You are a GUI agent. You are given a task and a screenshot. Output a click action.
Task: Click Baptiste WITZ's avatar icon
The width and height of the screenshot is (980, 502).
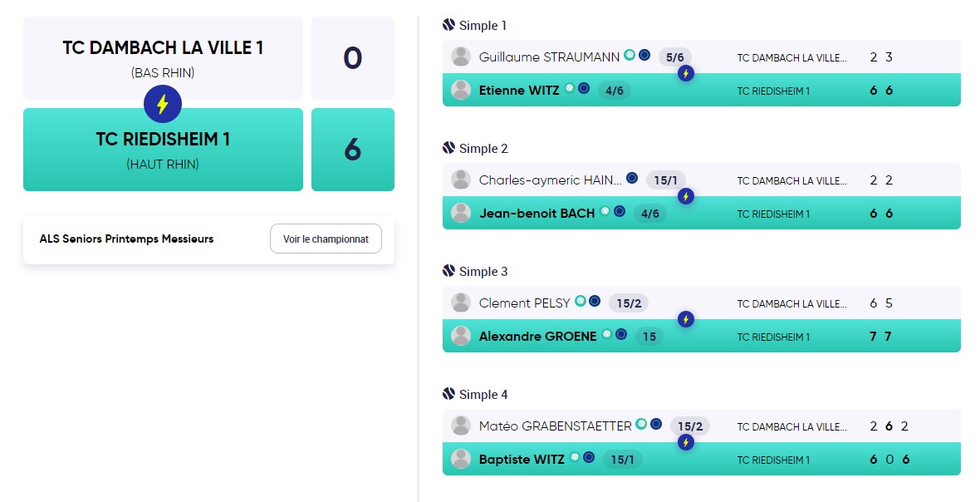pos(461,459)
